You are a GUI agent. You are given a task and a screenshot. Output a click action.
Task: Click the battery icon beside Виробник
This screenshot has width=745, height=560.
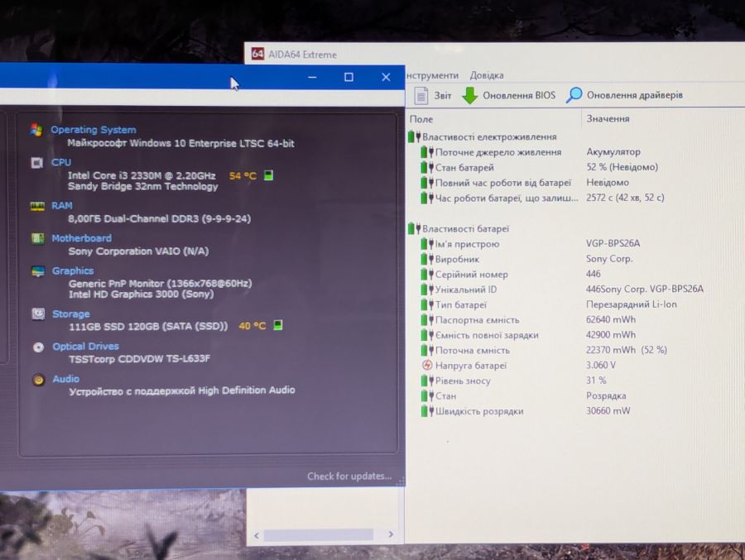coord(426,260)
